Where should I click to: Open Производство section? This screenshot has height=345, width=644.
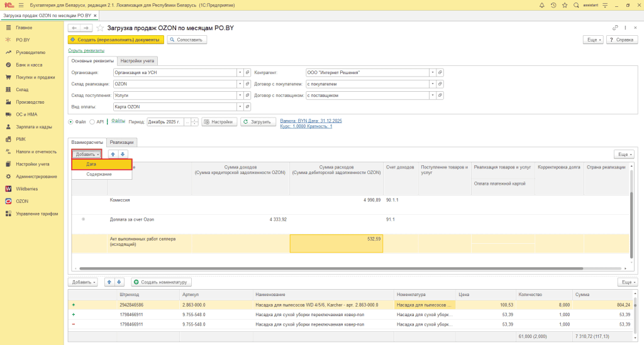pyautogui.click(x=30, y=102)
